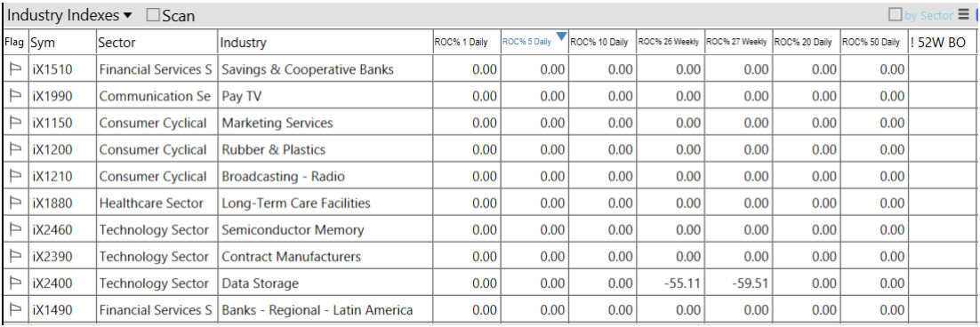Flag the iX1880 Long-Term Care Facilities row
This screenshot has width=980, height=327.
(x=16, y=203)
